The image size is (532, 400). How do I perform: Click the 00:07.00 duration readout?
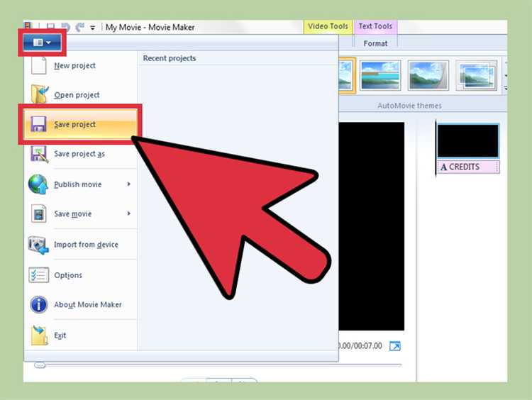(367, 345)
